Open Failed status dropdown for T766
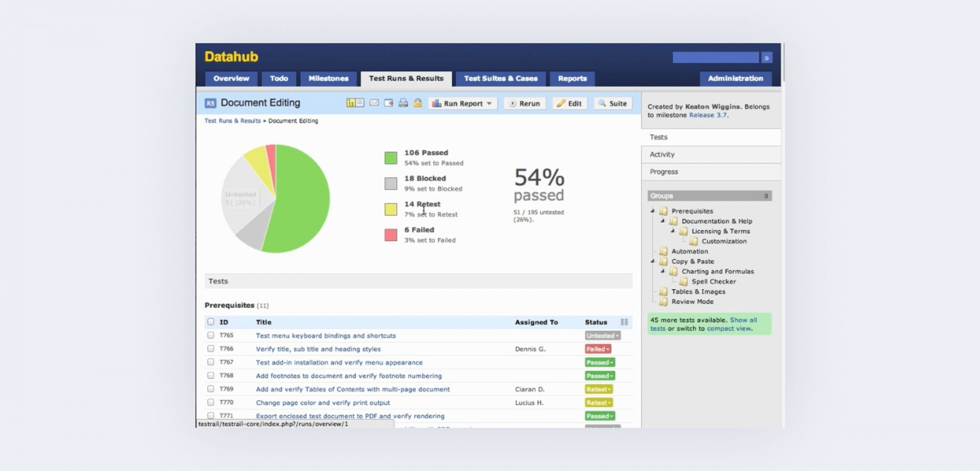980x471 pixels. (x=598, y=349)
